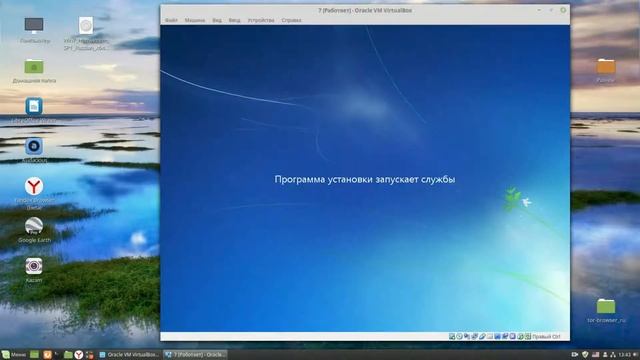
Task: Click the Правый Ctrl host key label
Action: pos(546,337)
